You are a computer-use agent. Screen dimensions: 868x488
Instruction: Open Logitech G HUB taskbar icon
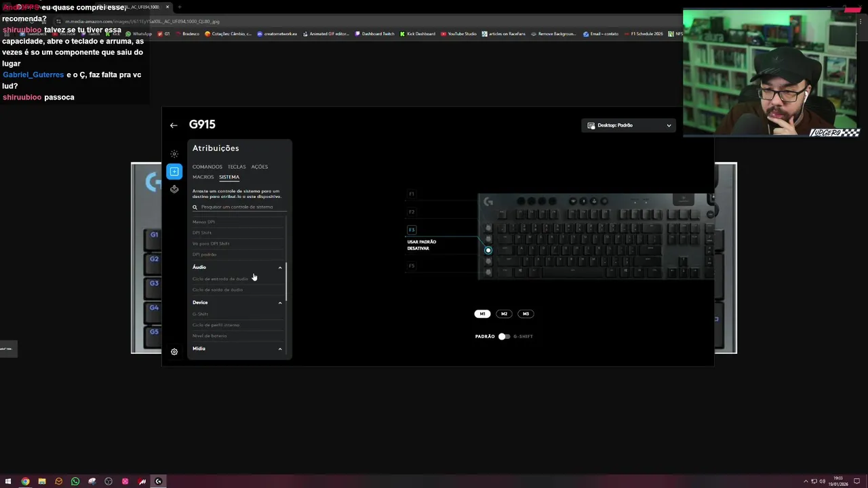click(159, 481)
